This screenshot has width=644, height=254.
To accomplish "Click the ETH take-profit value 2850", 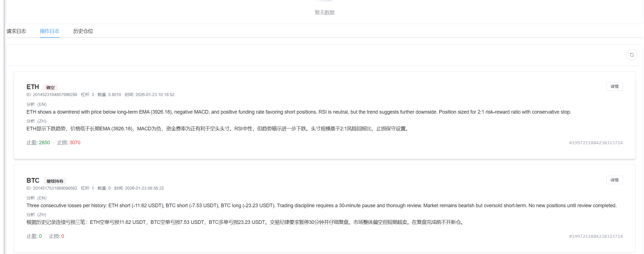I will (x=44, y=143).
